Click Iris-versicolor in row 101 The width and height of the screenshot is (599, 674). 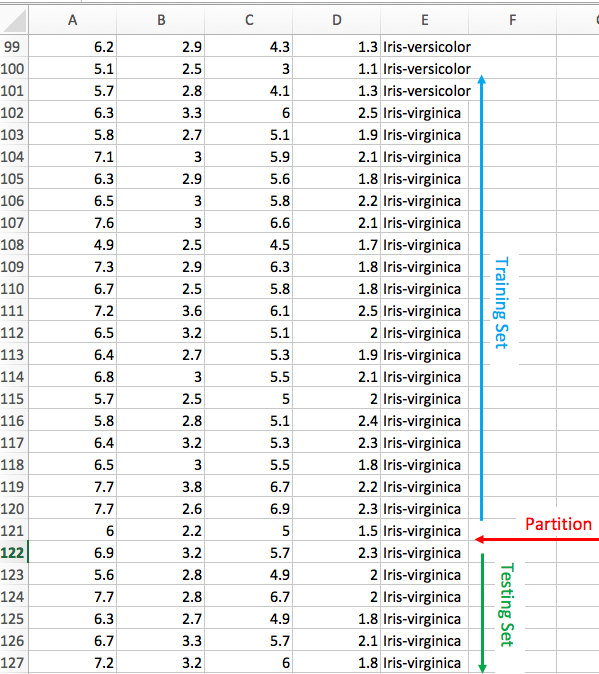click(427, 91)
